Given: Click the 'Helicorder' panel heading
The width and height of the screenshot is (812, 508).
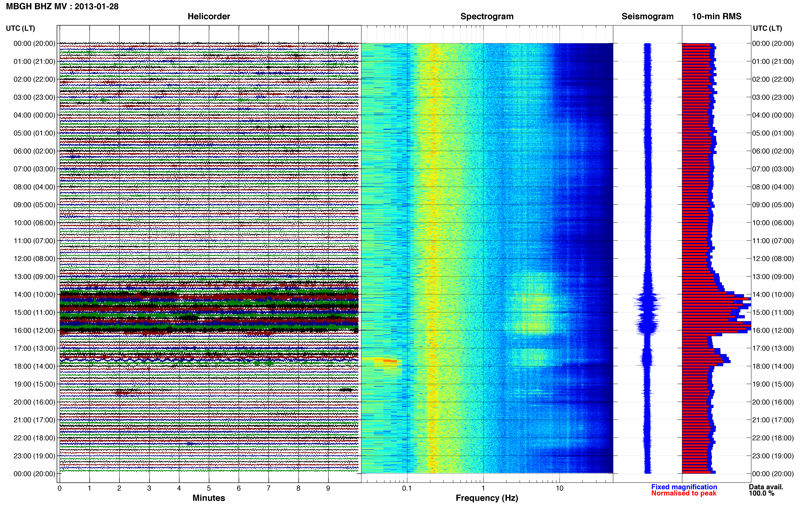Looking at the screenshot, I should tap(209, 16).
